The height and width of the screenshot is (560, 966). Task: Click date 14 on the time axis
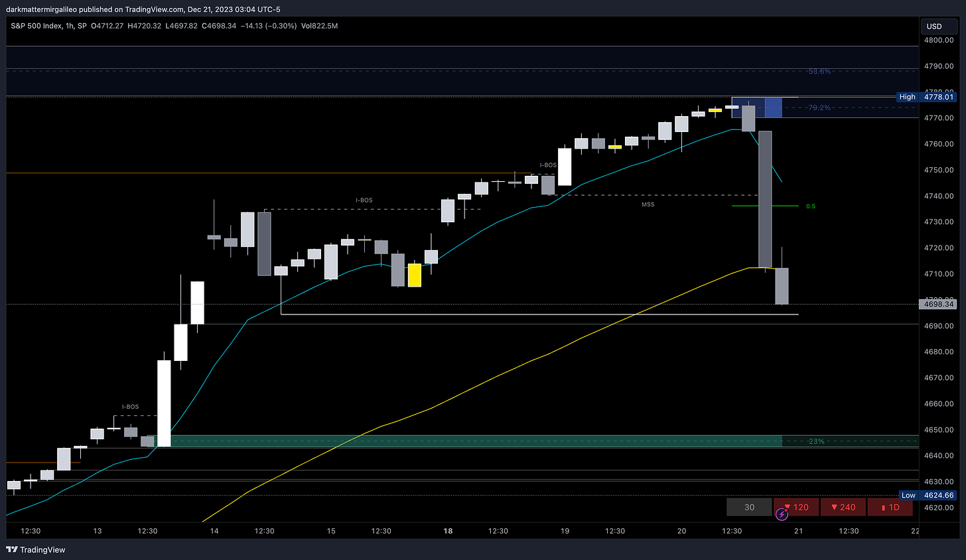click(214, 531)
